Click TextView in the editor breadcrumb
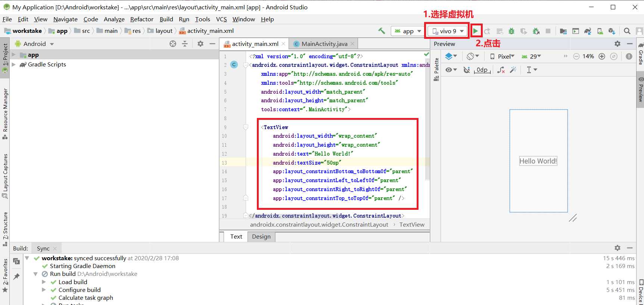Screen dimensions: 644x305 pyautogui.click(x=412, y=225)
